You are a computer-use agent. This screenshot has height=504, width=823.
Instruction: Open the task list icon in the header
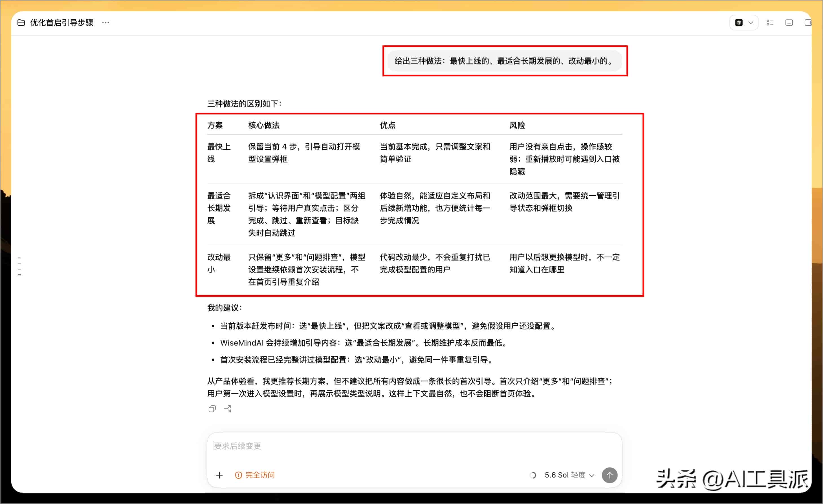point(770,23)
